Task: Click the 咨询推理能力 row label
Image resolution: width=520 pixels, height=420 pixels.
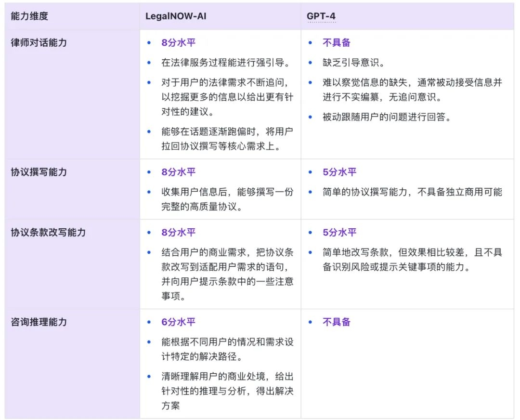Action: [39, 322]
